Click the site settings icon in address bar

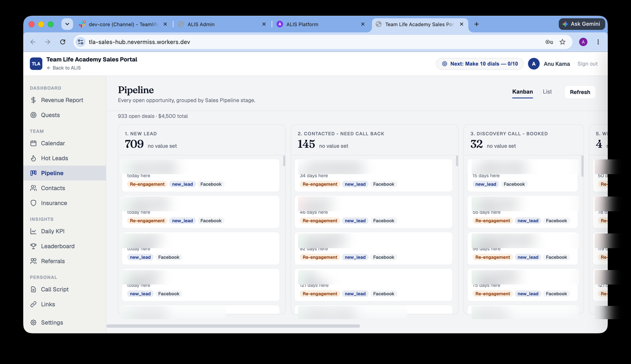[x=81, y=42]
